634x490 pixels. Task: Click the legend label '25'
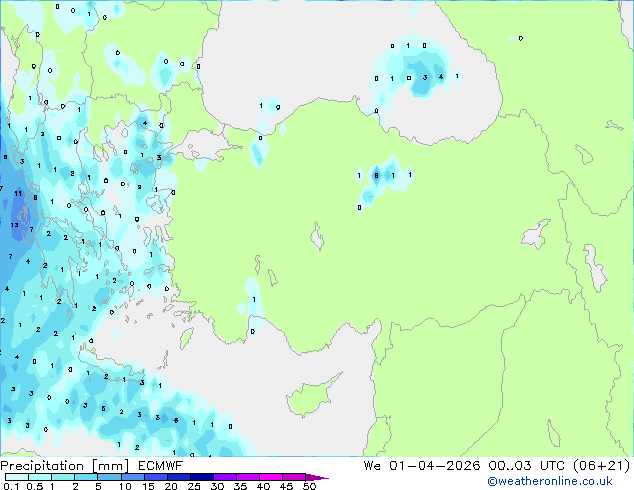coord(194,486)
